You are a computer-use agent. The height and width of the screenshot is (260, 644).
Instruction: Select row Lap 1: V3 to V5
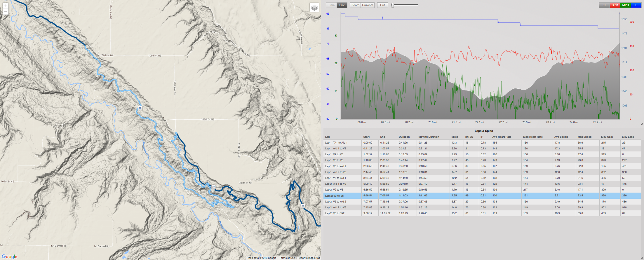click(482, 160)
